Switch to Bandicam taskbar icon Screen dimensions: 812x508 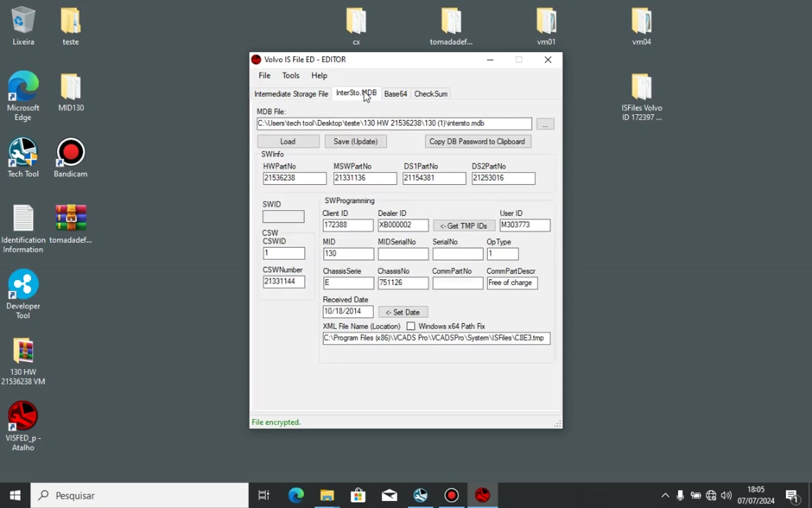451,495
